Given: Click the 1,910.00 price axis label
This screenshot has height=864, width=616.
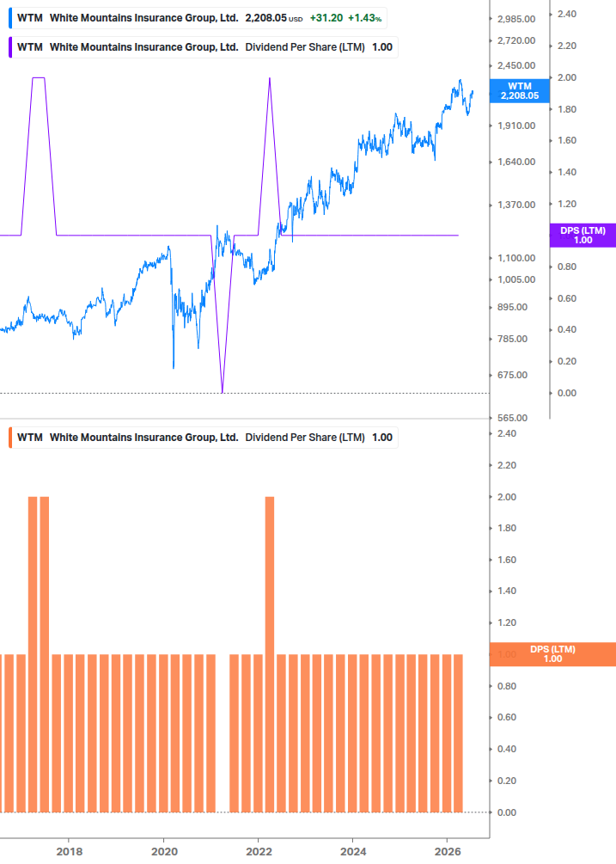Looking at the screenshot, I should point(516,126).
